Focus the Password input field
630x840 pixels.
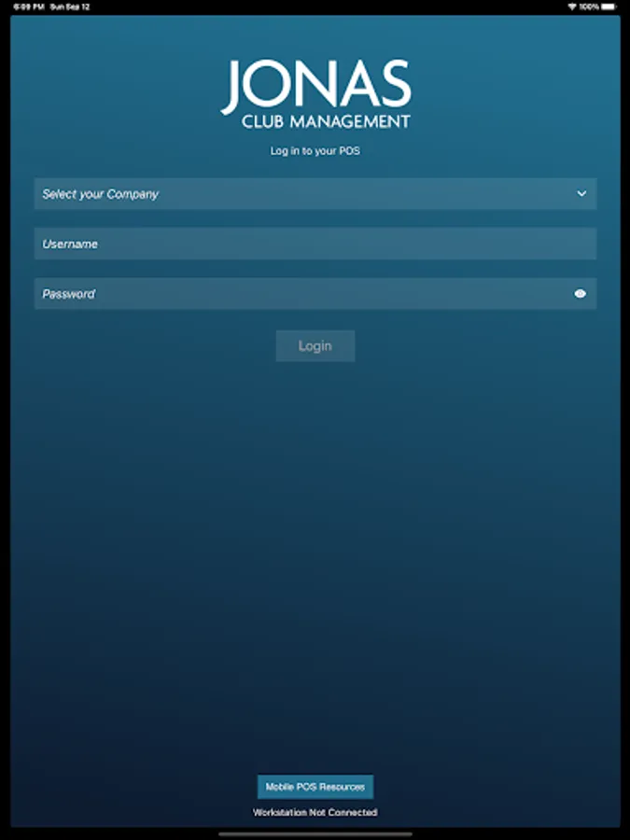point(315,294)
